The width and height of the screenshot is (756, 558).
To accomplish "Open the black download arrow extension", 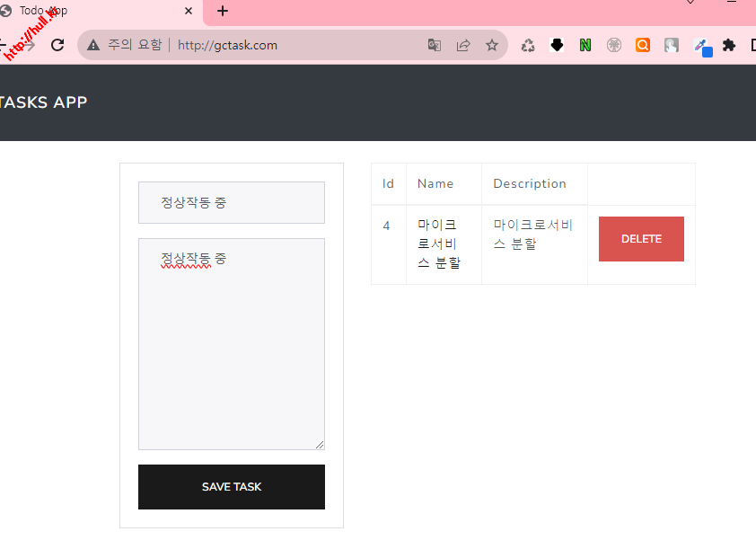I will point(557,45).
